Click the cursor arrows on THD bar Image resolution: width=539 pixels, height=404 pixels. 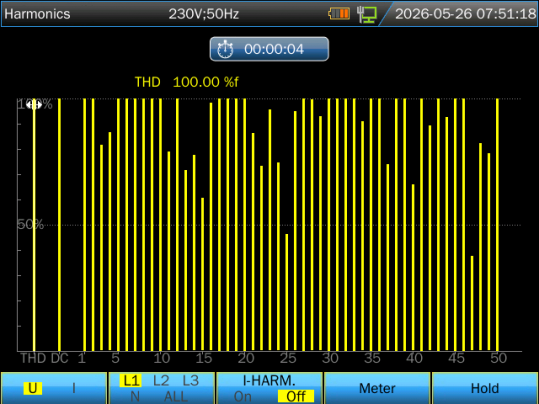click(x=34, y=104)
